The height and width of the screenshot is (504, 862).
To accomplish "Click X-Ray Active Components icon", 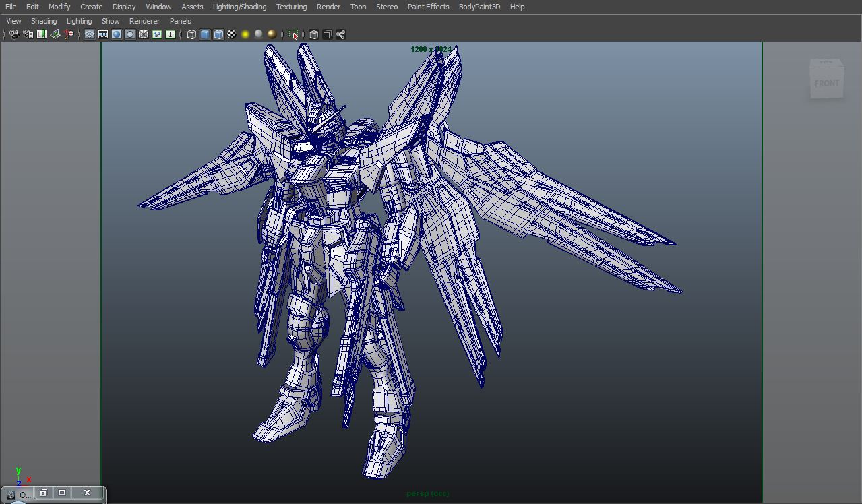I will pos(327,34).
